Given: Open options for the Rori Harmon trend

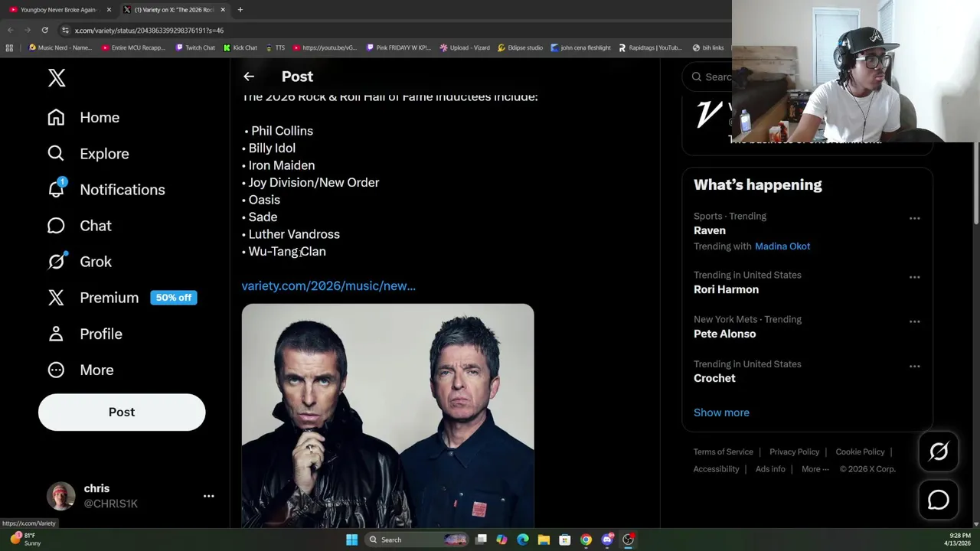Looking at the screenshot, I should pos(914,277).
